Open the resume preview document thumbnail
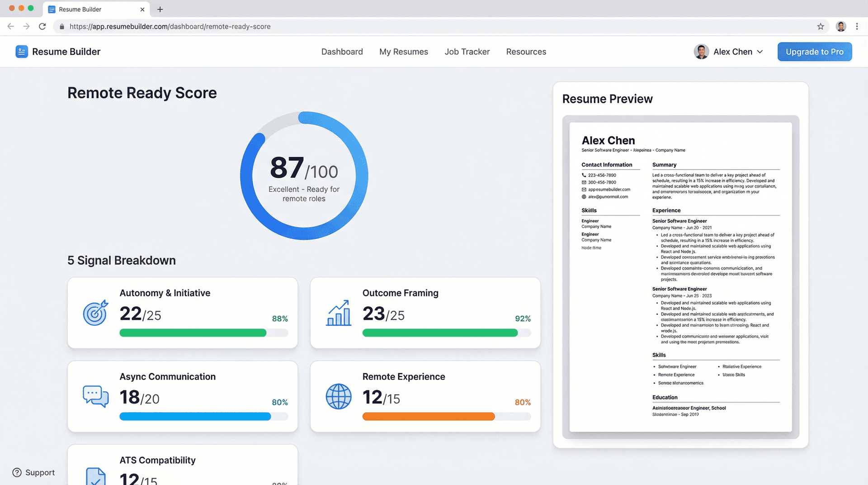This screenshot has height=485, width=868. (681, 276)
